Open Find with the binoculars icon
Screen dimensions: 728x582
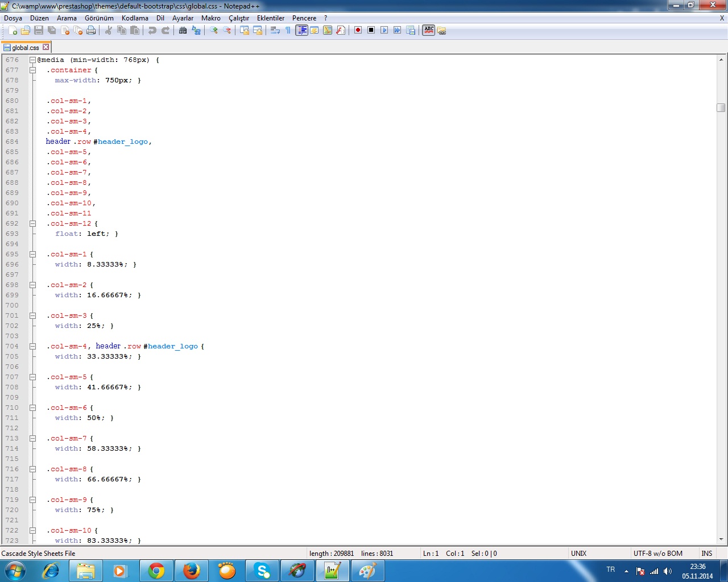183,31
